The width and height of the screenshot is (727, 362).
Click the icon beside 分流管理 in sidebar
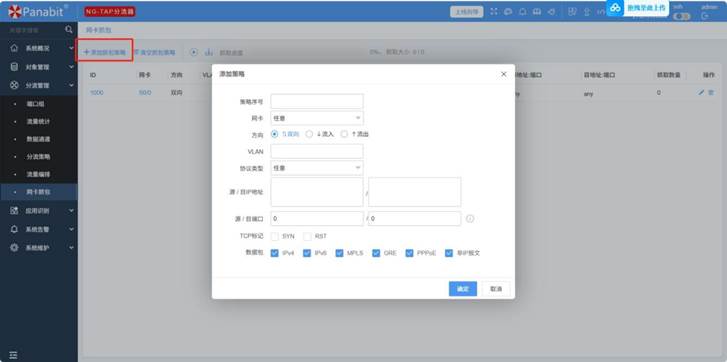[14, 85]
